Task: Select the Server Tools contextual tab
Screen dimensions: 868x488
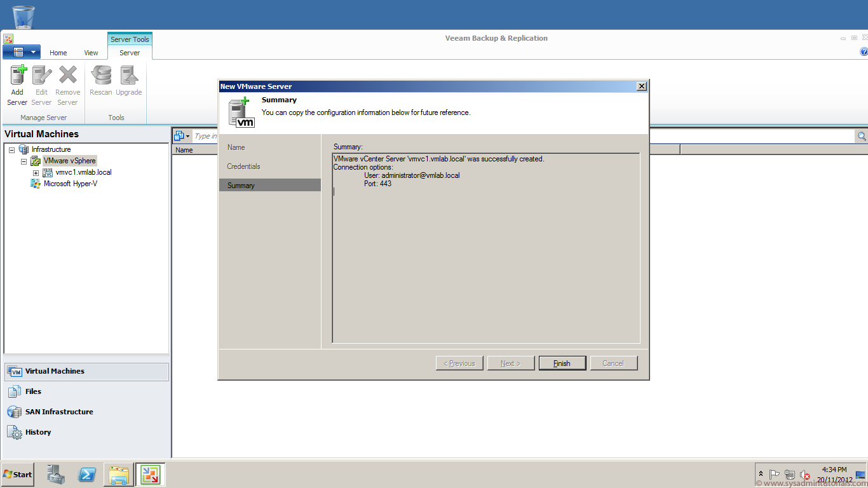Action: pos(130,39)
